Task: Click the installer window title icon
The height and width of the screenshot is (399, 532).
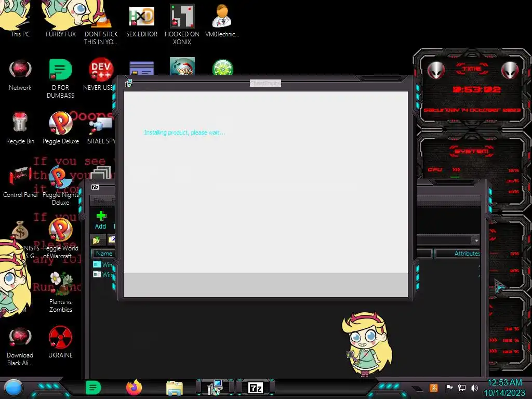Action: pos(128,83)
